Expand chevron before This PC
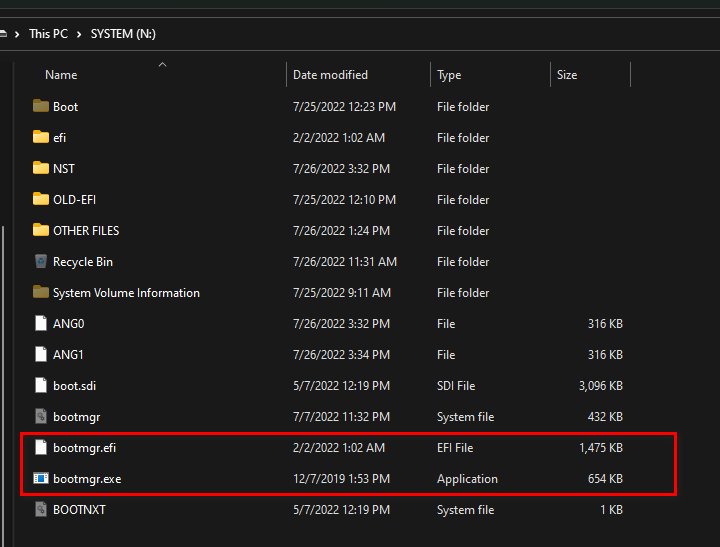Screen dimensions: 720x547 point(17,34)
